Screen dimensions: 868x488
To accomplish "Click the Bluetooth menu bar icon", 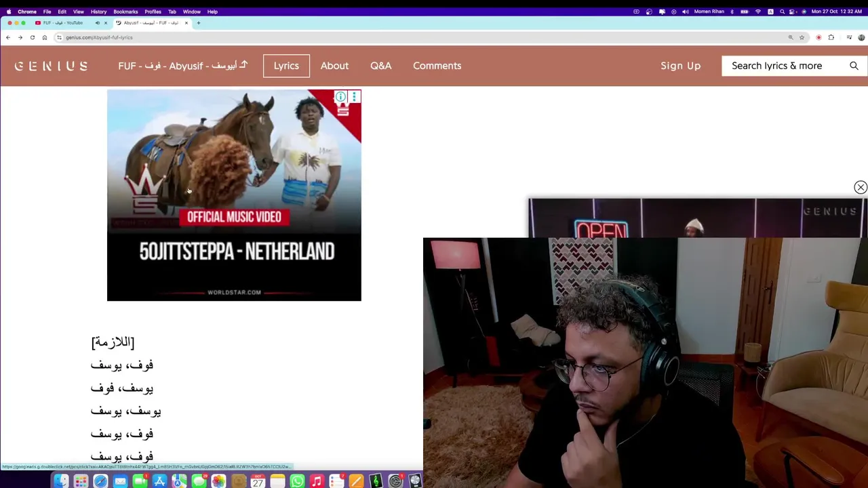I will 732,12.
